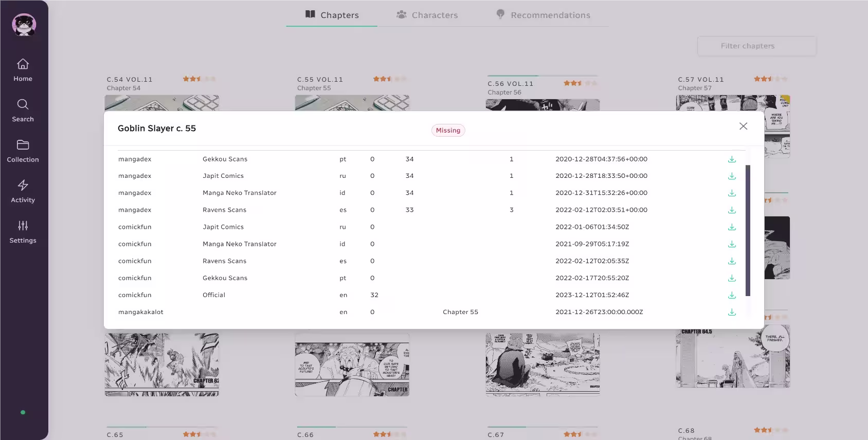Download the comickfun Official en chapter
Image resolution: width=868 pixels, height=440 pixels.
pyautogui.click(x=732, y=295)
